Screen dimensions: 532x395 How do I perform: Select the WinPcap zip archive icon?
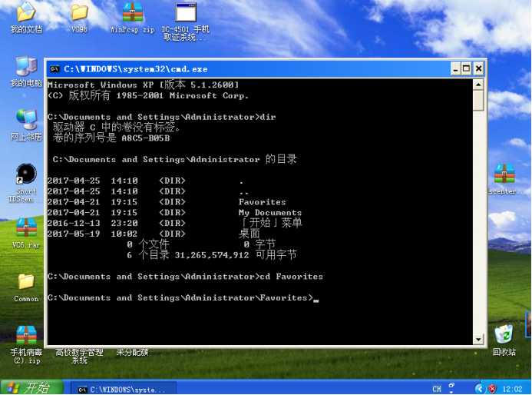(x=133, y=18)
